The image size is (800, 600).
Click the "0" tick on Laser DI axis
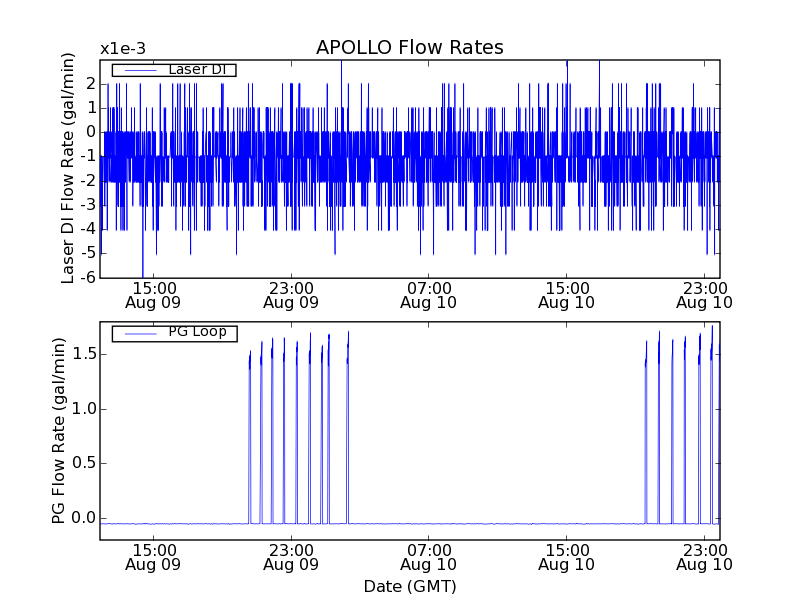point(91,132)
